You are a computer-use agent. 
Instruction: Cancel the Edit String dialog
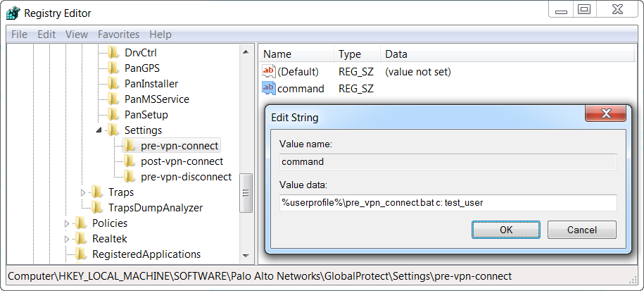(581, 230)
